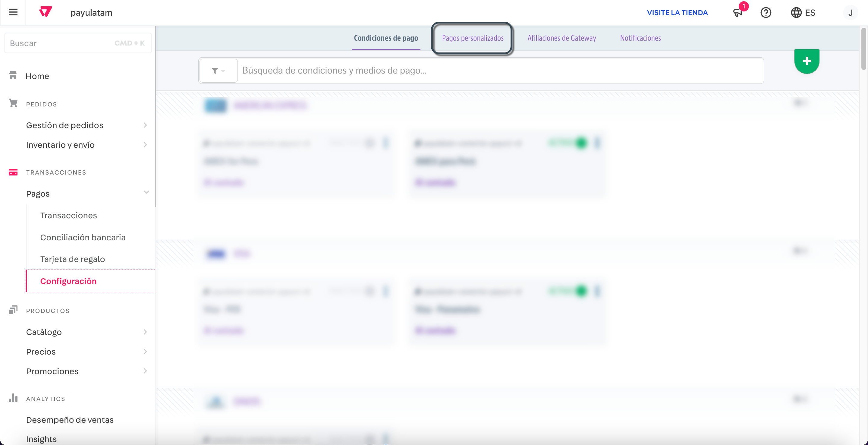The height and width of the screenshot is (445, 868).
Task: Open the filter funnel dropdown
Action: point(218,71)
